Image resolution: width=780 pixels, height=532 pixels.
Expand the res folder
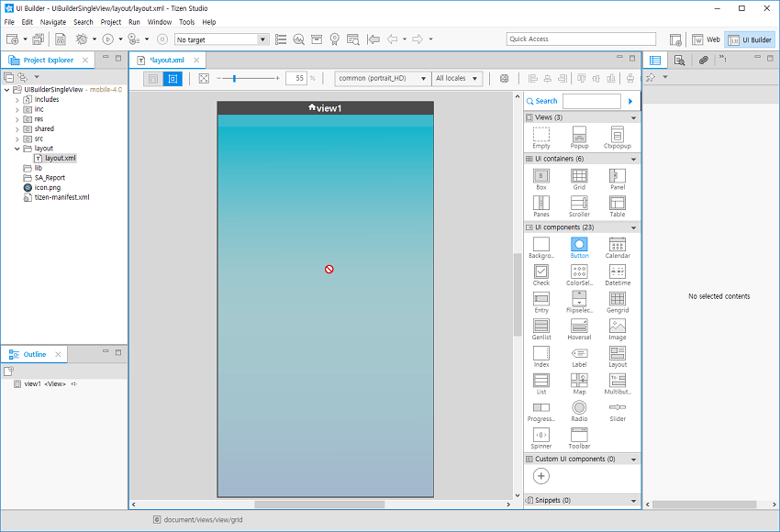[x=17, y=119]
